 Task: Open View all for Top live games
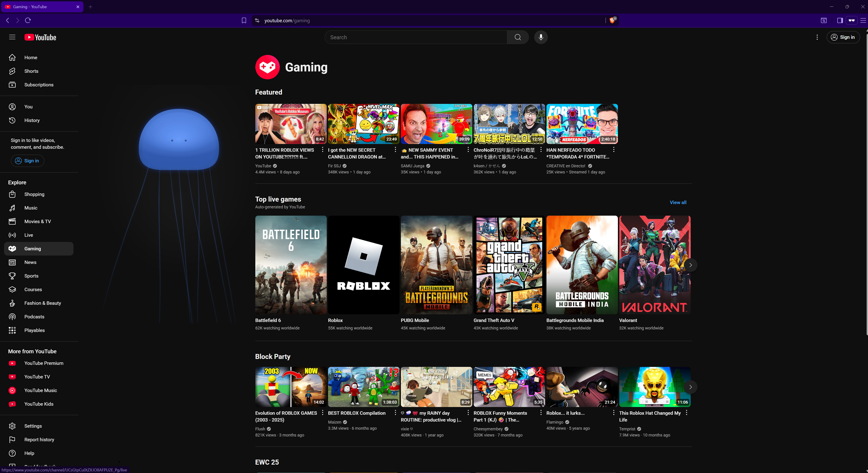(678, 202)
